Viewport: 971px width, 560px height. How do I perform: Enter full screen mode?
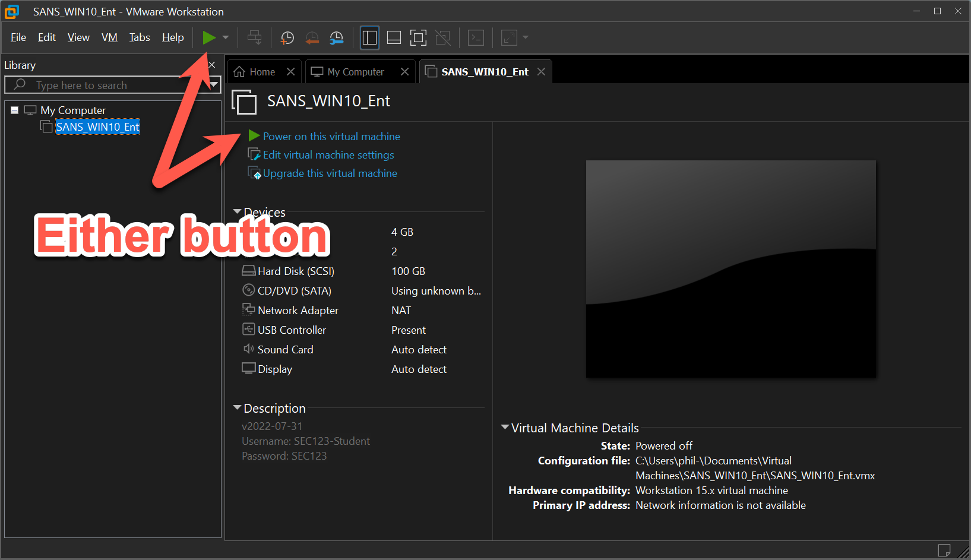[x=418, y=38]
